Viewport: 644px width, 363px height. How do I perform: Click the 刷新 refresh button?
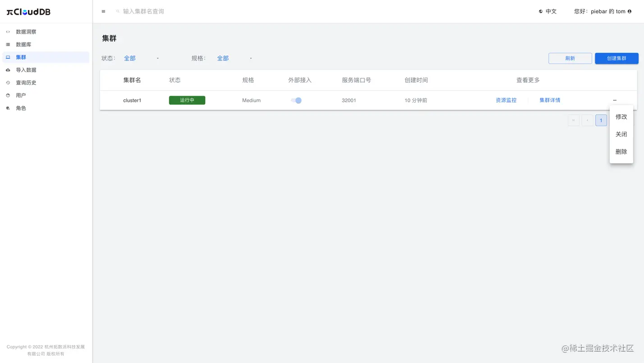[570, 58]
